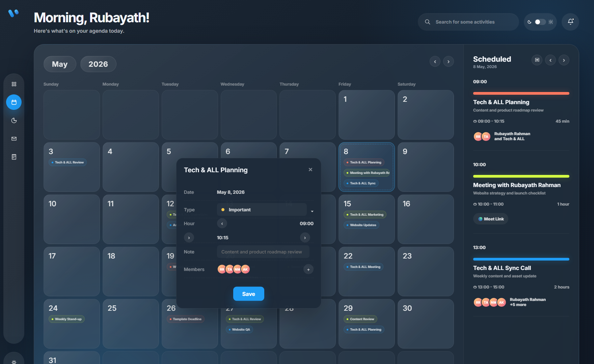Click the yellow Important type color dot

[223, 210]
